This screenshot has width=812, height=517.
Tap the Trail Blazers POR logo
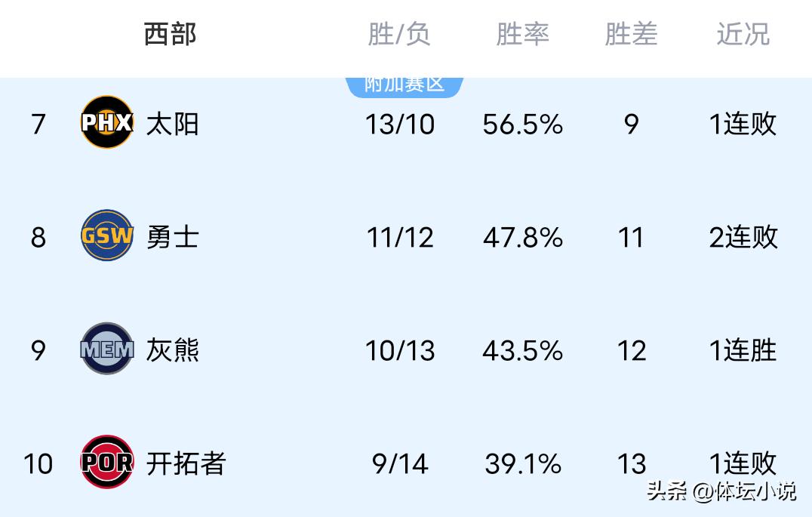(107, 462)
